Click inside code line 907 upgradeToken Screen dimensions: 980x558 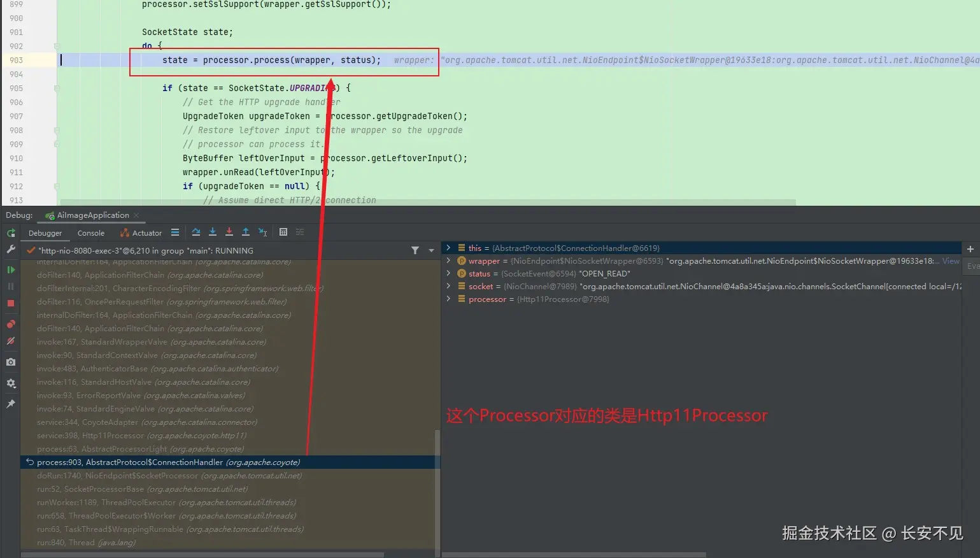(325, 116)
